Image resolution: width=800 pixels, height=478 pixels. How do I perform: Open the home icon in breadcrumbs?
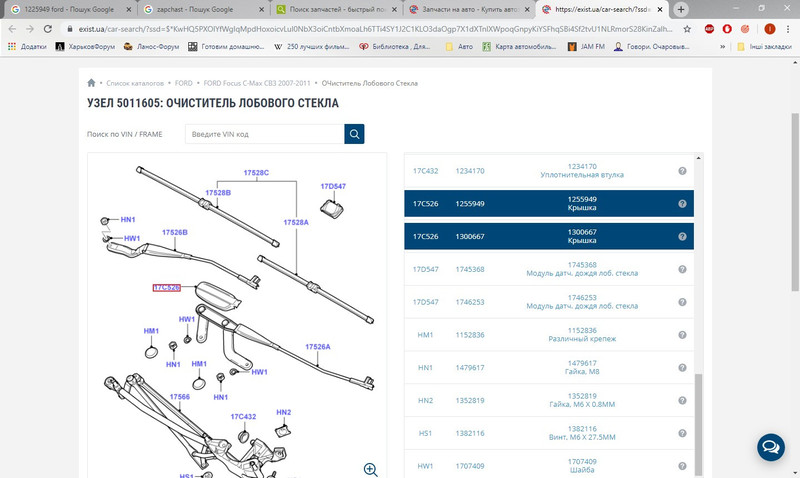point(91,83)
